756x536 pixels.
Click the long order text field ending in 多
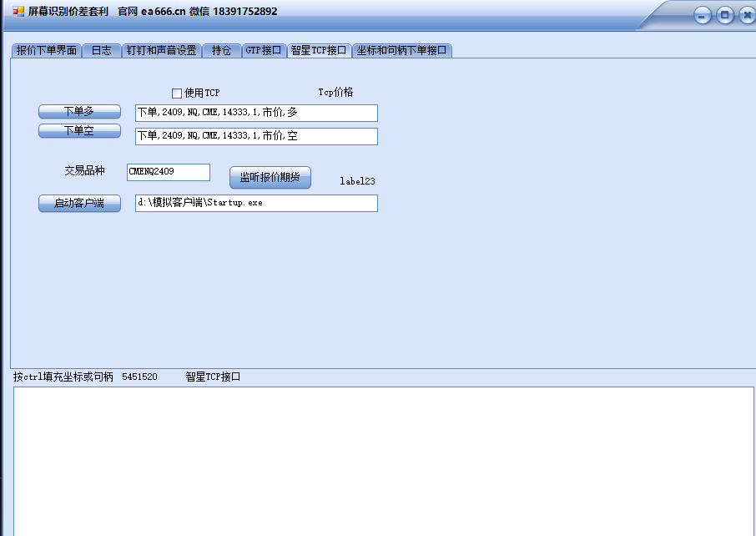coord(255,113)
